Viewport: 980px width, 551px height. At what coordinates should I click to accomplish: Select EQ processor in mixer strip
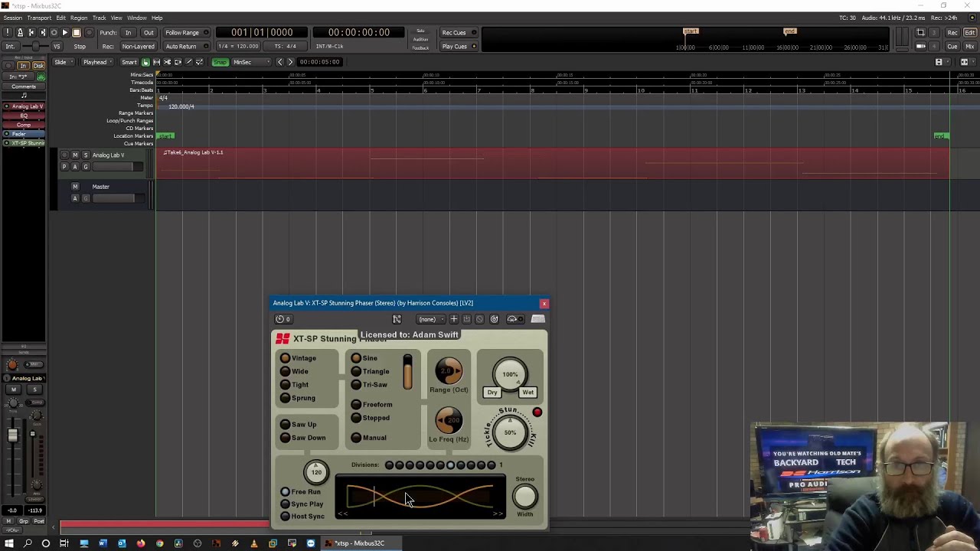click(x=24, y=116)
